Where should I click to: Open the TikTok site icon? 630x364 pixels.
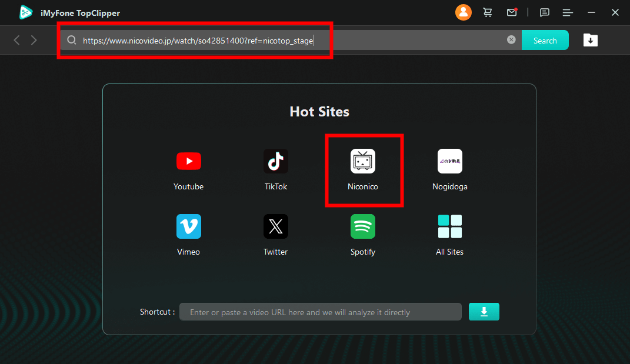click(x=276, y=161)
